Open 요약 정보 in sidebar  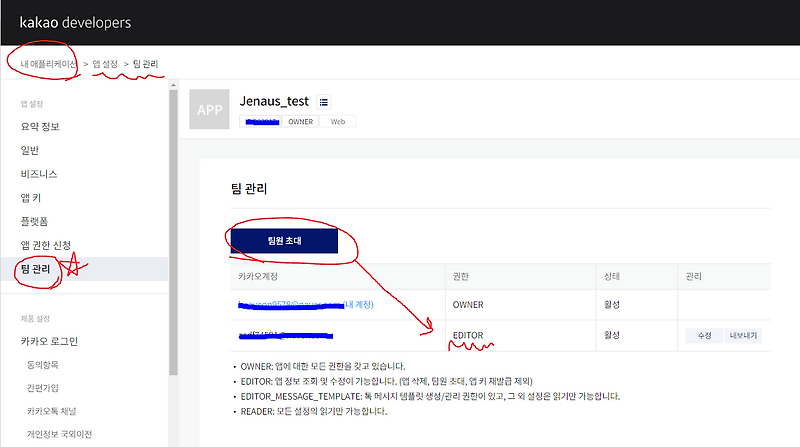click(x=40, y=127)
